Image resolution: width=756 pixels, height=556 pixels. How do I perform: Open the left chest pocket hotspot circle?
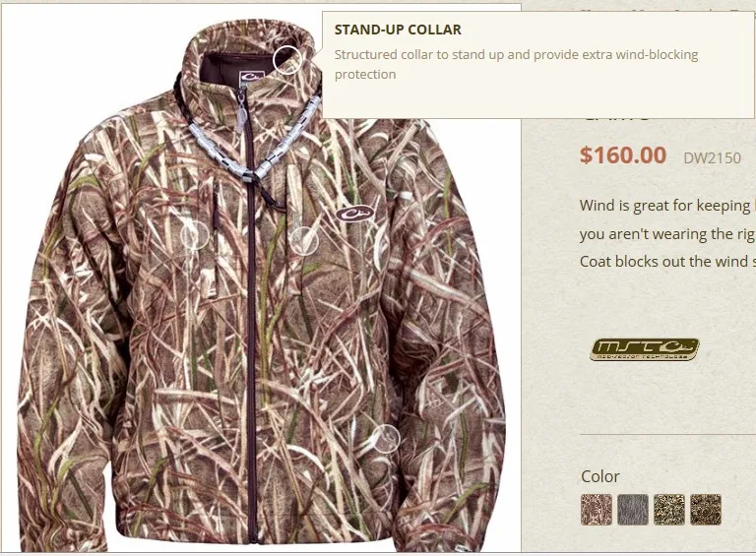click(x=194, y=236)
